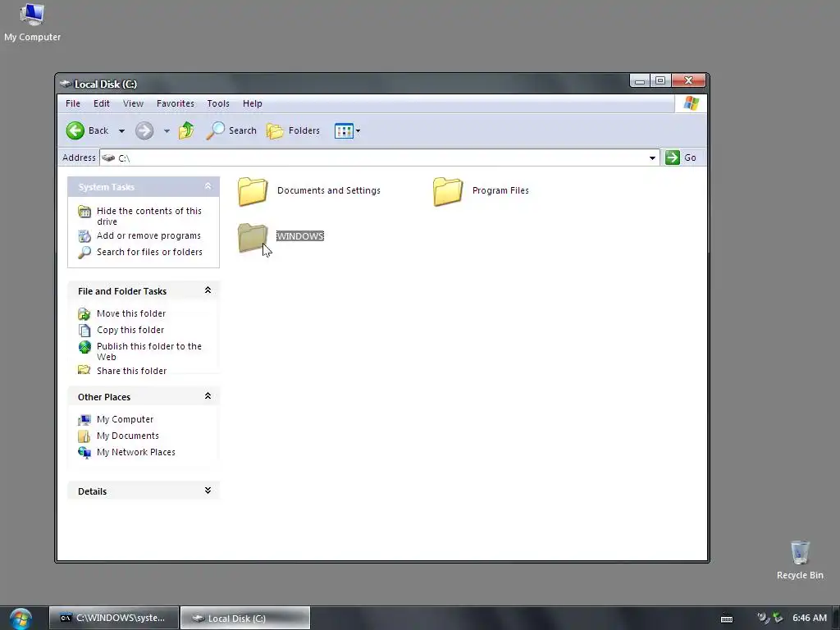
Task: Click the Copy this folder icon
Action: pos(84,330)
